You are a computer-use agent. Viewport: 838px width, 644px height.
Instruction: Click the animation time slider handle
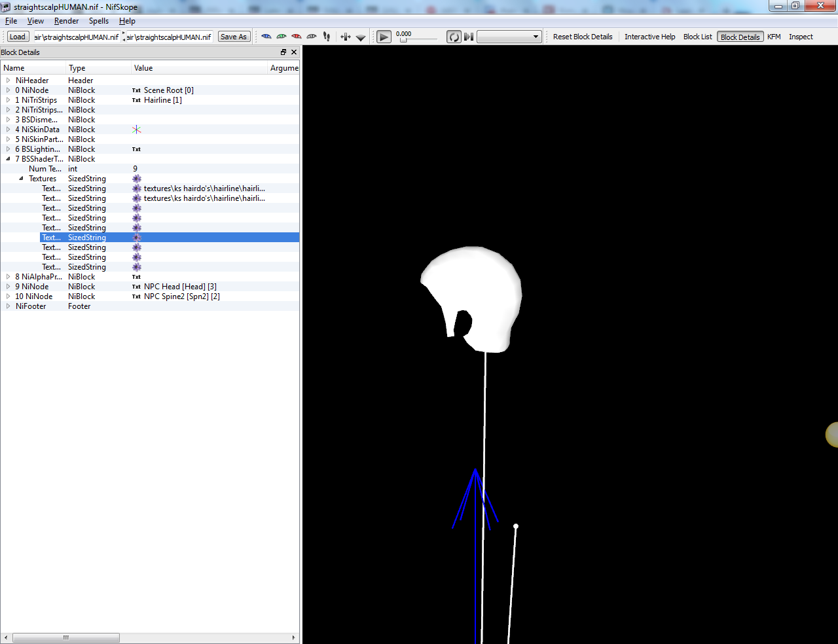(403, 41)
